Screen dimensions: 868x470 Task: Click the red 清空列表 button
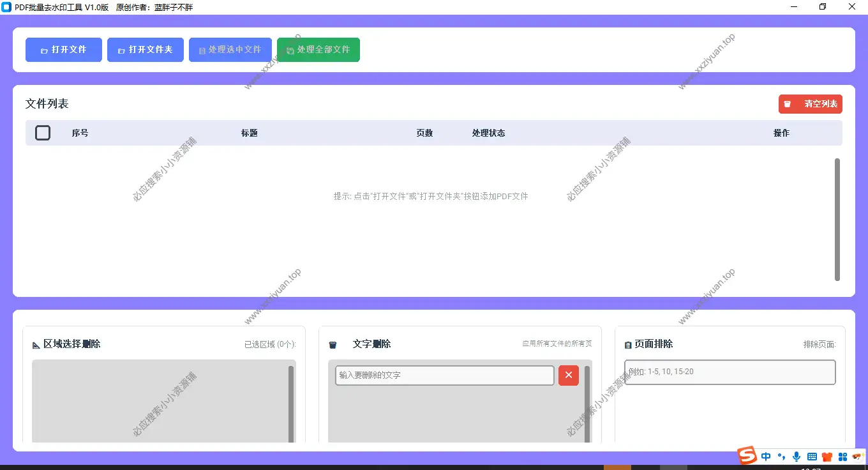point(810,103)
